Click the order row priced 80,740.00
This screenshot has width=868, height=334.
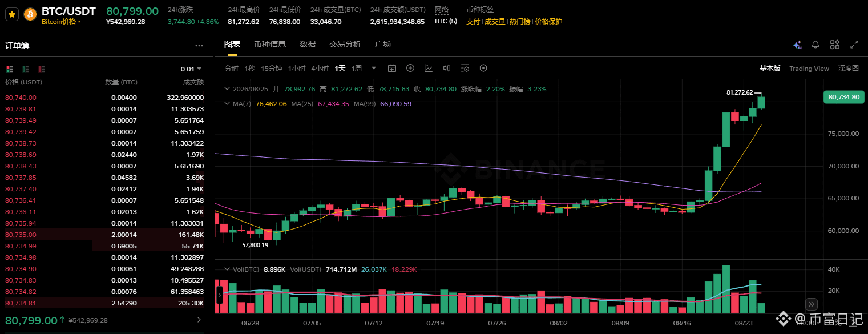104,98
